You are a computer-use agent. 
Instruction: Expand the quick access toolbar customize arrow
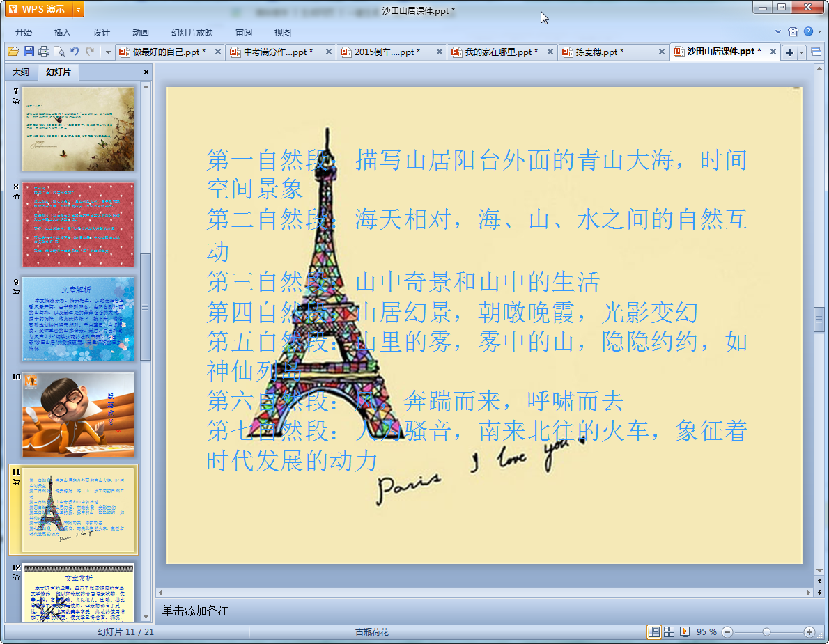click(108, 52)
